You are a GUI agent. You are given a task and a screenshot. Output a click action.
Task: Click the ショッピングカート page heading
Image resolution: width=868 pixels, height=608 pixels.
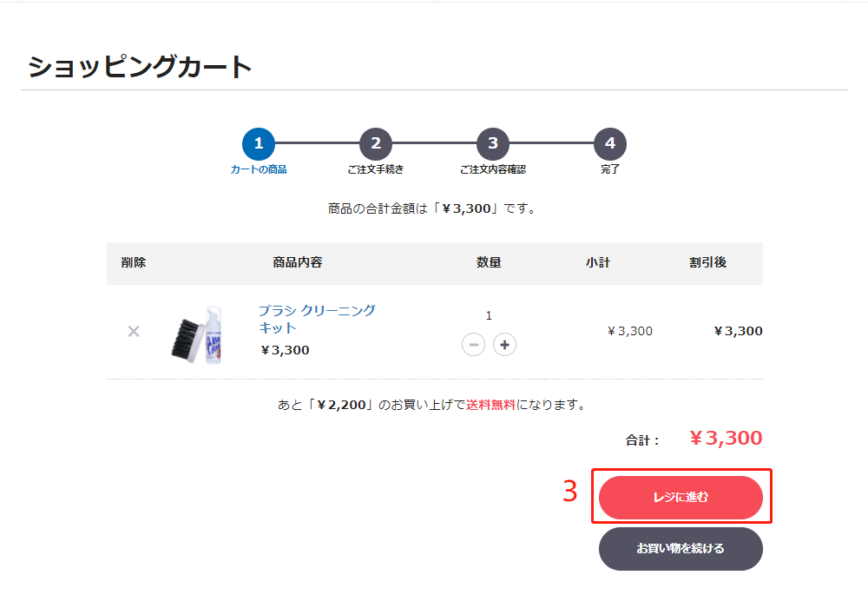(140, 67)
